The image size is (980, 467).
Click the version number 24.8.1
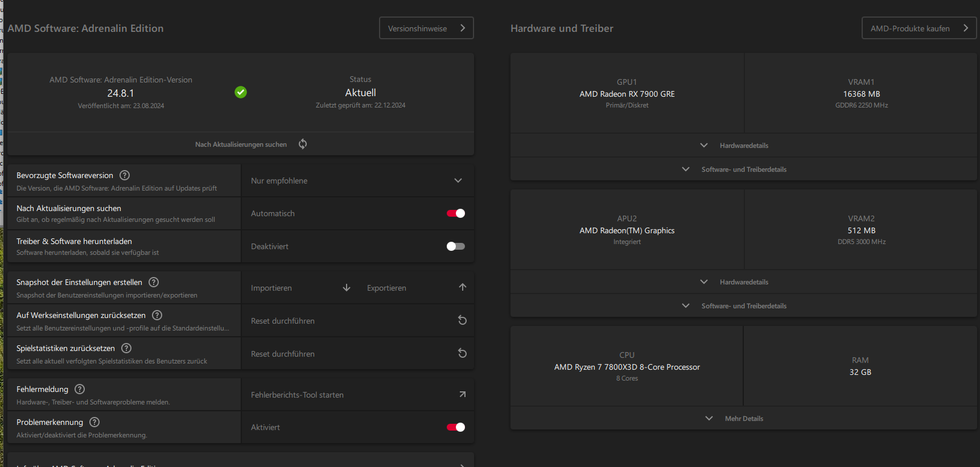click(x=121, y=93)
